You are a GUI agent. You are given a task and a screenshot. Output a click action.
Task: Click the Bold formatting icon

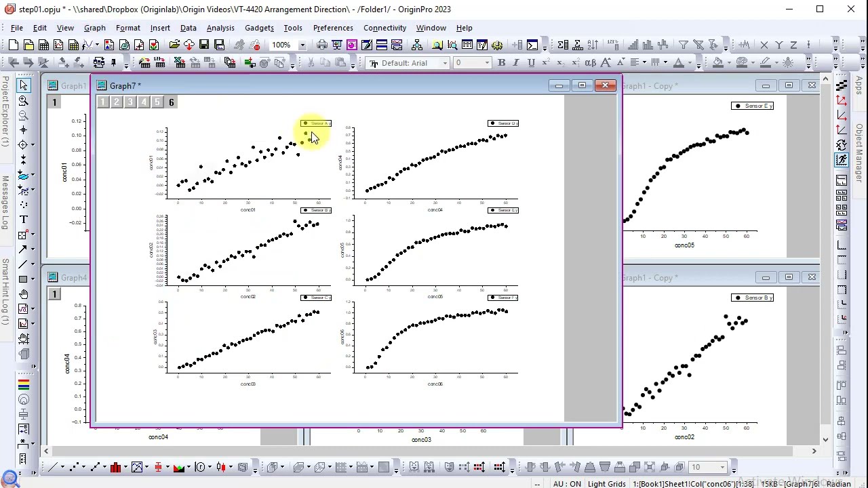click(501, 62)
